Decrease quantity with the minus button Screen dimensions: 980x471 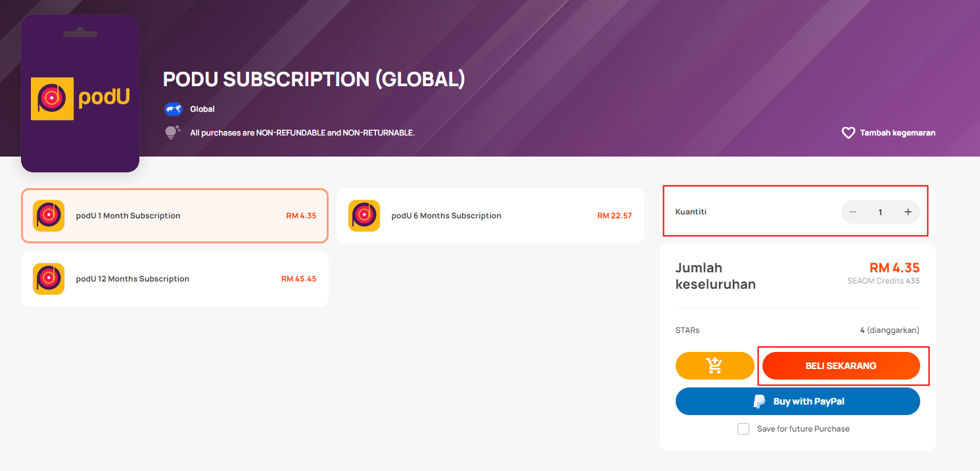pos(853,212)
